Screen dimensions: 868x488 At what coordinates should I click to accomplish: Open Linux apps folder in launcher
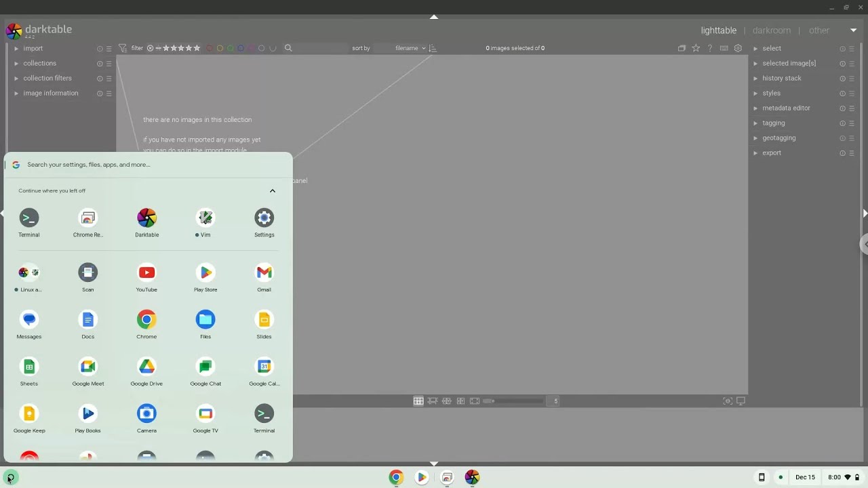(29, 278)
